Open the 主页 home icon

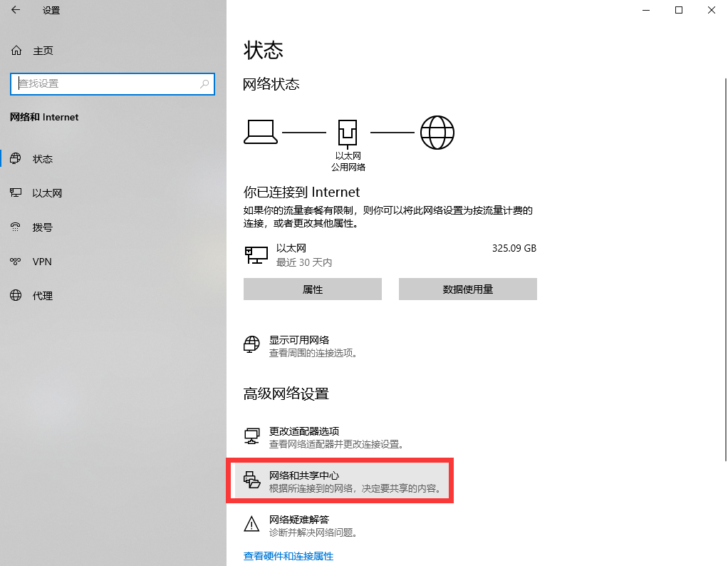point(16,50)
